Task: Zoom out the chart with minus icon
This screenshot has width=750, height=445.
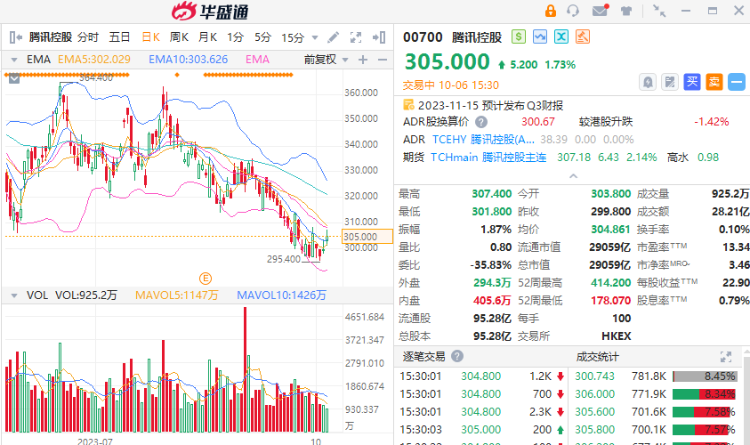Action: pyautogui.click(x=382, y=59)
